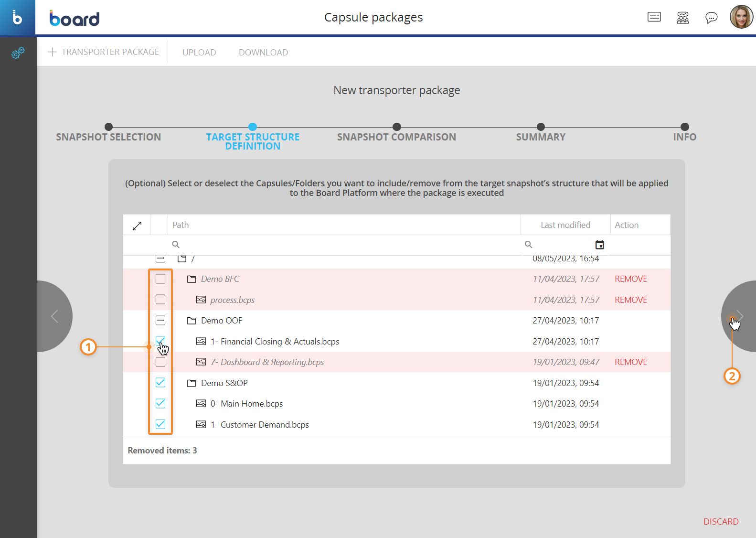Click REMOVE label on Dashboard & Reporting row
The height and width of the screenshot is (538, 756).
pyautogui.click(x=631, y=362)
